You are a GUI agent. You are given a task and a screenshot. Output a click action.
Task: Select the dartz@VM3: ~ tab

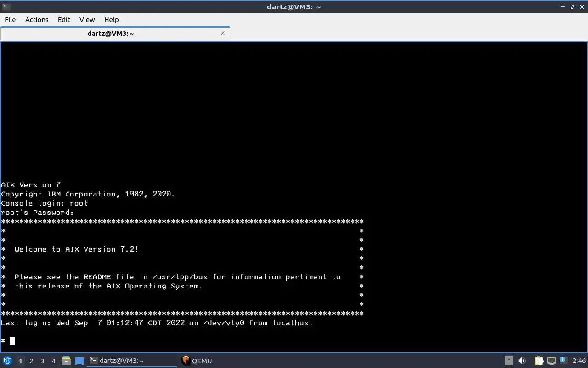point(115,34)
